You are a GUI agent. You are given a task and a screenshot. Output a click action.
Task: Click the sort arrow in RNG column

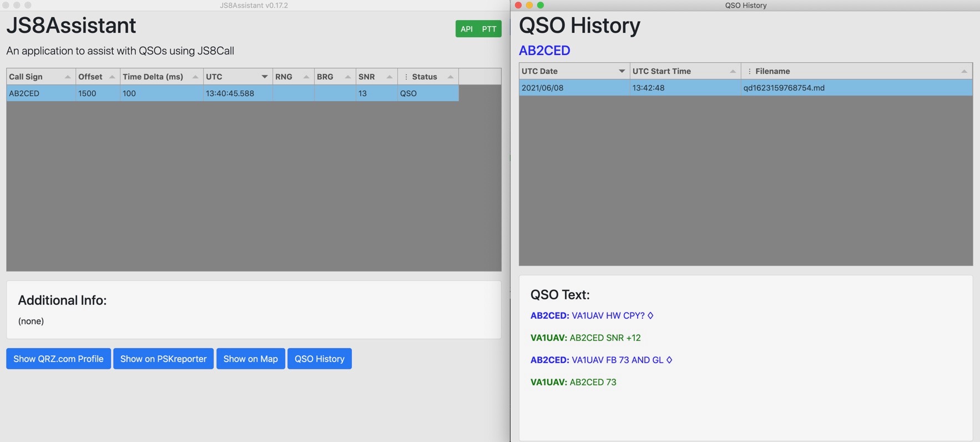[306, 77]
